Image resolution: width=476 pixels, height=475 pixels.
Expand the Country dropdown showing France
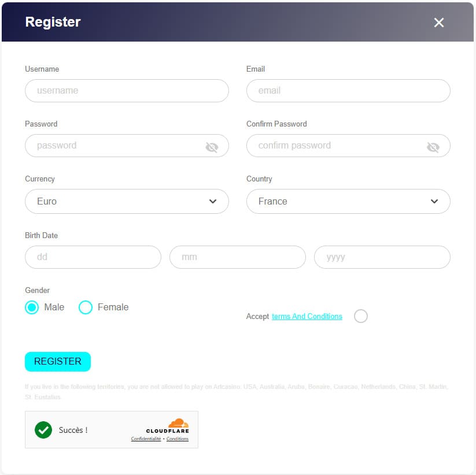[x=348, y=202]
